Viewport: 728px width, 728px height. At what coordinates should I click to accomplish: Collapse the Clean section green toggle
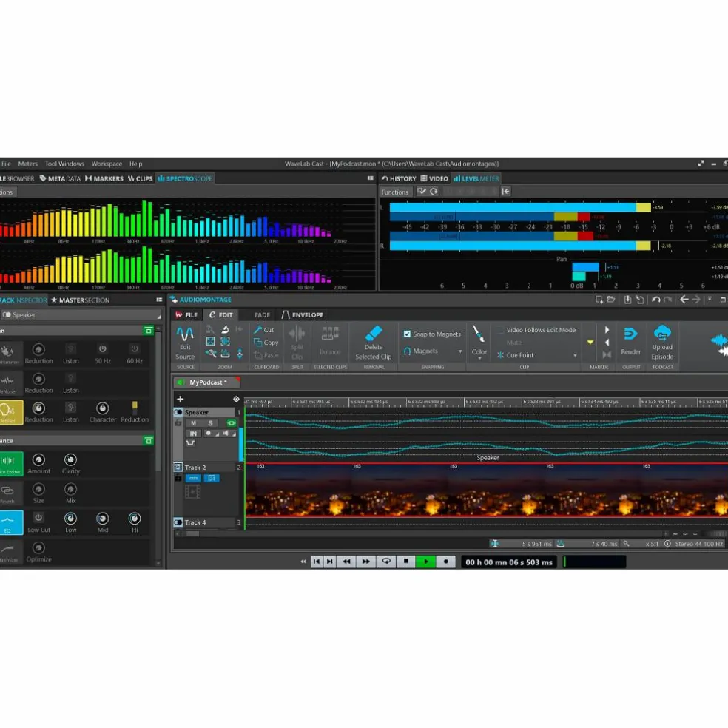click(x=149, y=331)
